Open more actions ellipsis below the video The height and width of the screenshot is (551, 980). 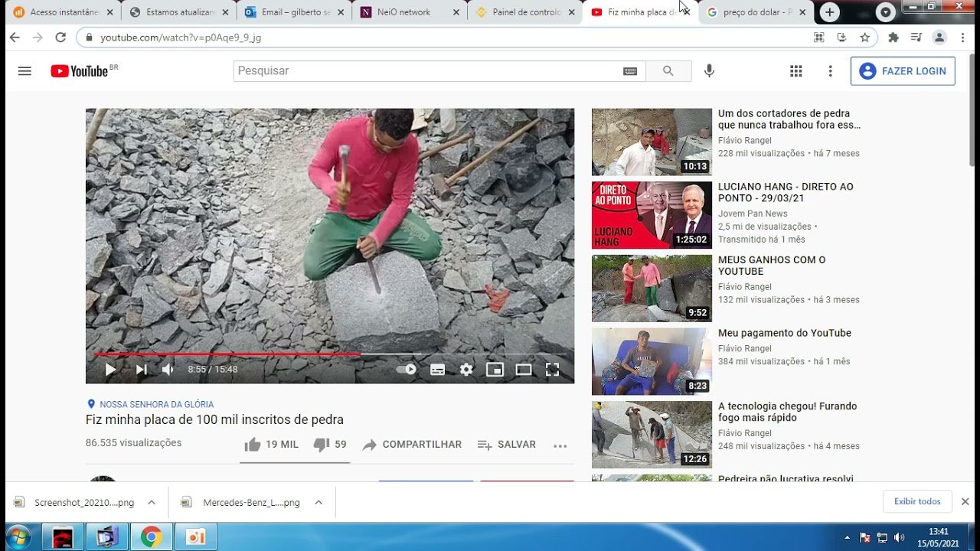(x=560, y=445)
